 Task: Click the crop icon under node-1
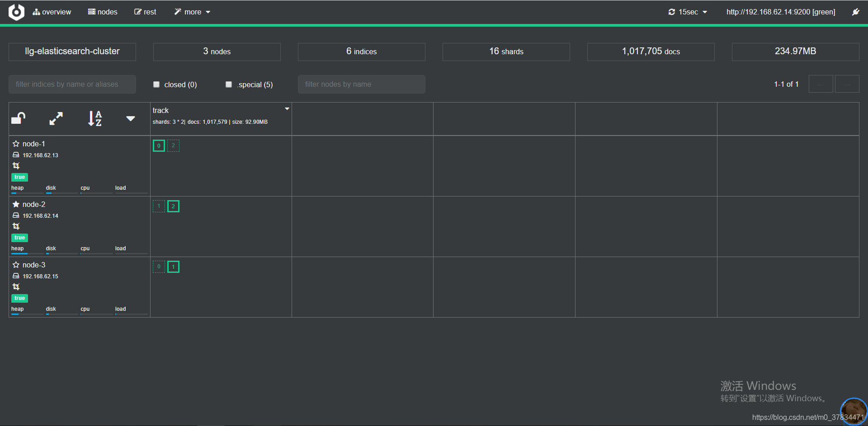16,166
